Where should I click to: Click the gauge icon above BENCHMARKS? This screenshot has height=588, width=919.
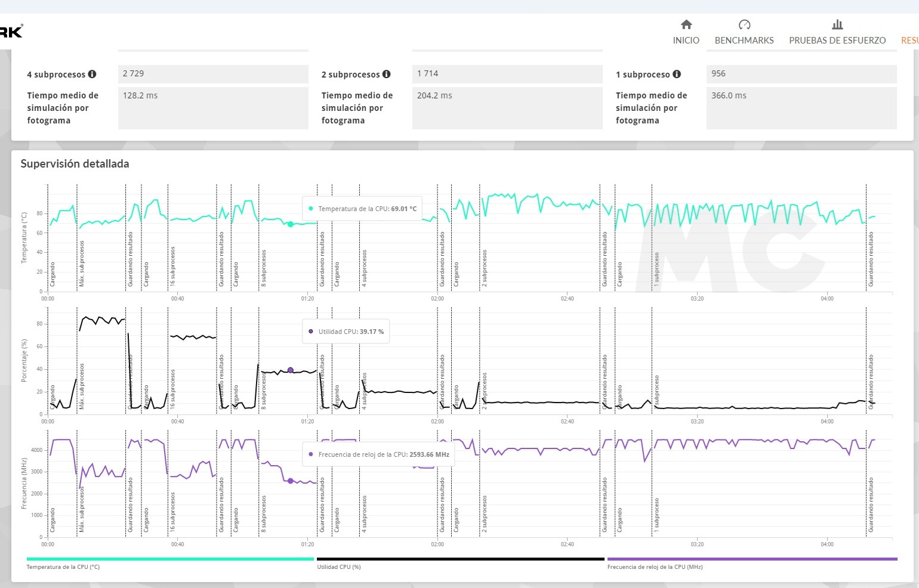tap(744, 24)
